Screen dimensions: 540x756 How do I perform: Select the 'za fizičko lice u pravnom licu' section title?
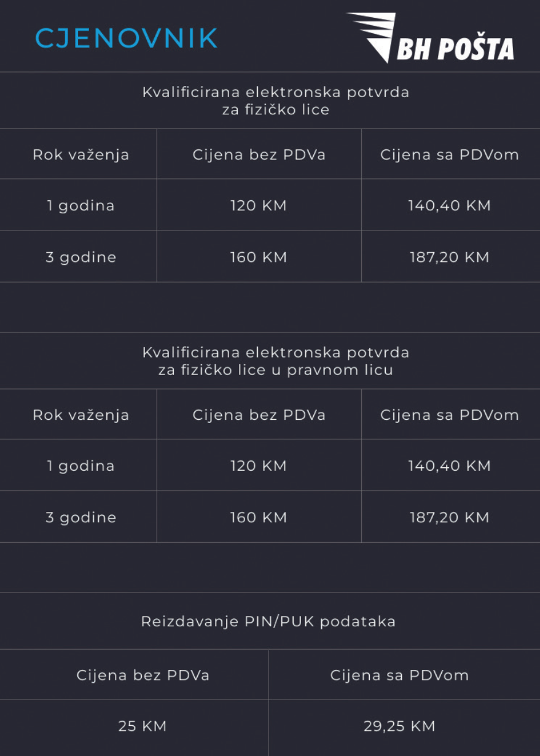tap(275, 361)
